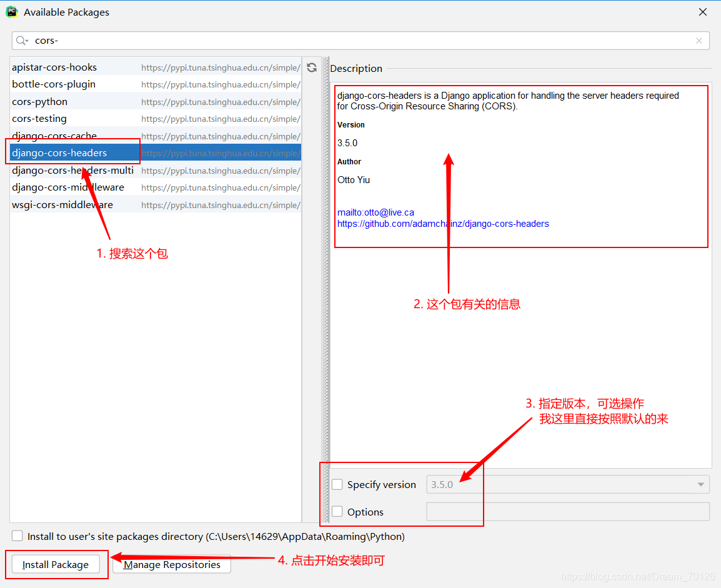The image size is (721, 588).
Task: Click in the package search field
Action: [x=360, y=41]
